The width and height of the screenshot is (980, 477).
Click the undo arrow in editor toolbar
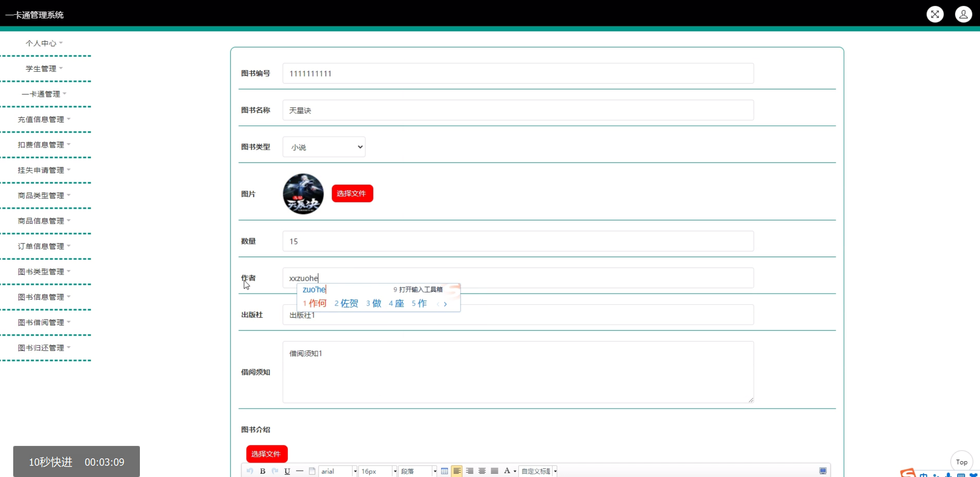point(250,471)
